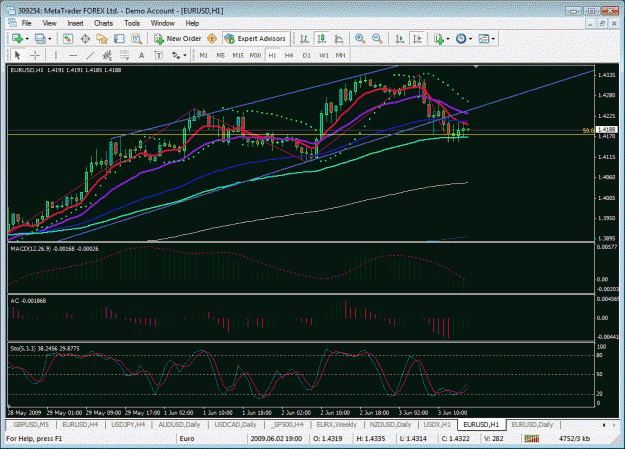Open the Templates dropdown arrow
Viewport: 625px width, 449px height.
pos(493,39)
